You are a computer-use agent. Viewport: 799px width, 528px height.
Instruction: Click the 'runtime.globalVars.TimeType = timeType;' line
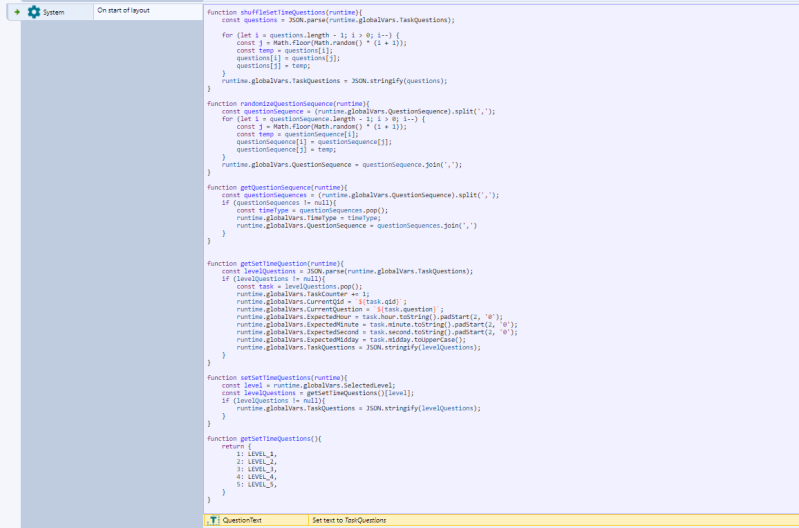[308, 218]
